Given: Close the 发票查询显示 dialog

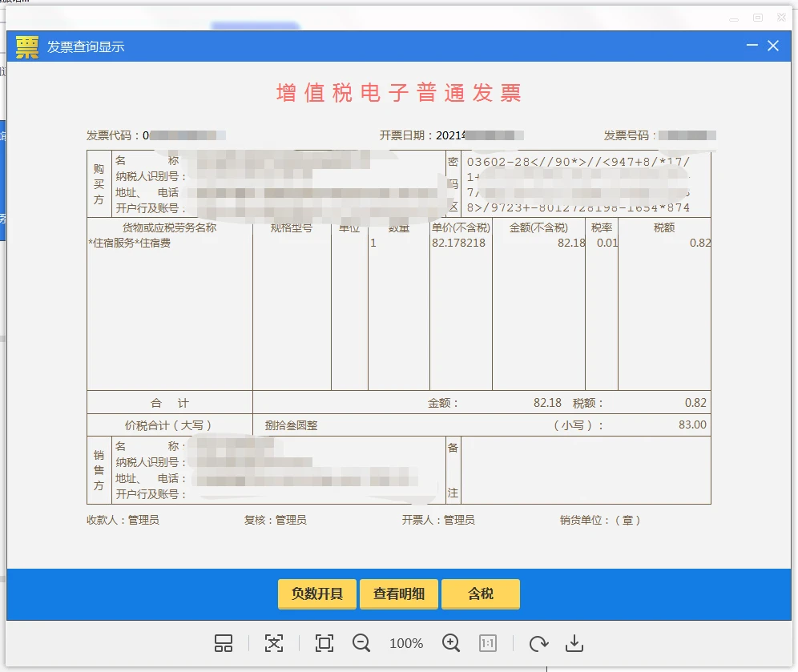Looking at the screenshot, I should click(x=773, y=46).
